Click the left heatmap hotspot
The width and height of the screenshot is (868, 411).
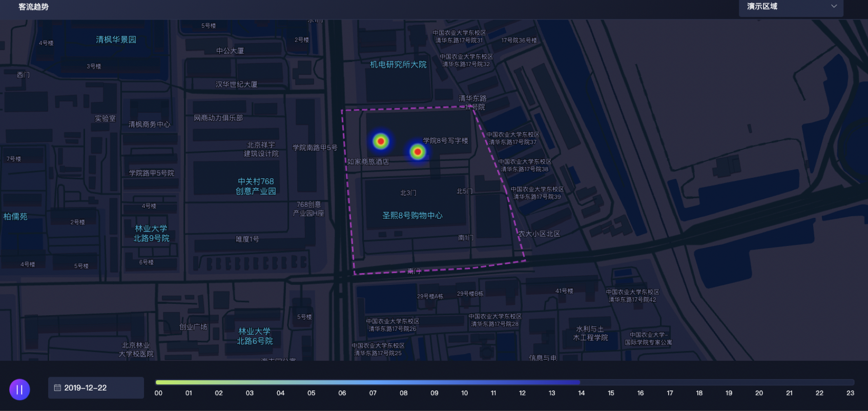[380, 141]
